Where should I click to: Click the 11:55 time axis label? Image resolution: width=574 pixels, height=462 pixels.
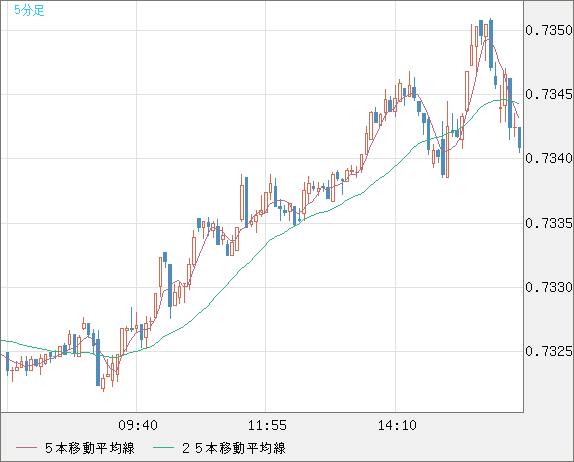(267, 425)
